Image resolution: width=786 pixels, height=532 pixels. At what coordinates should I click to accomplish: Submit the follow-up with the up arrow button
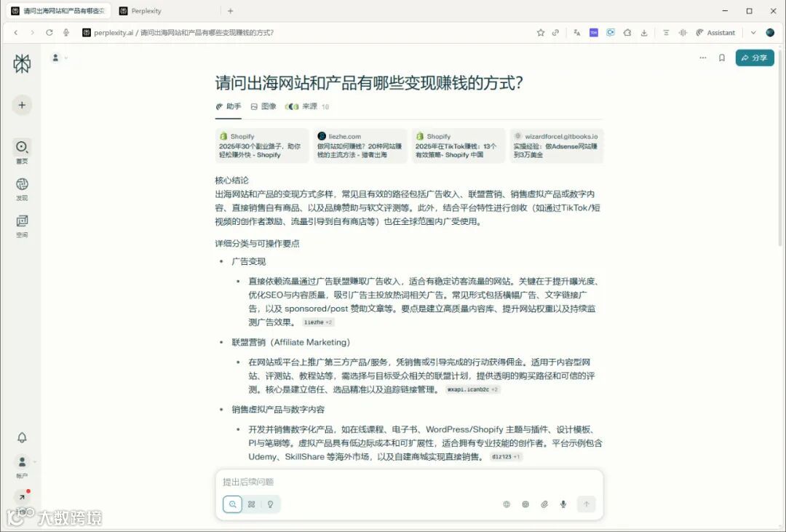(587, 504)
